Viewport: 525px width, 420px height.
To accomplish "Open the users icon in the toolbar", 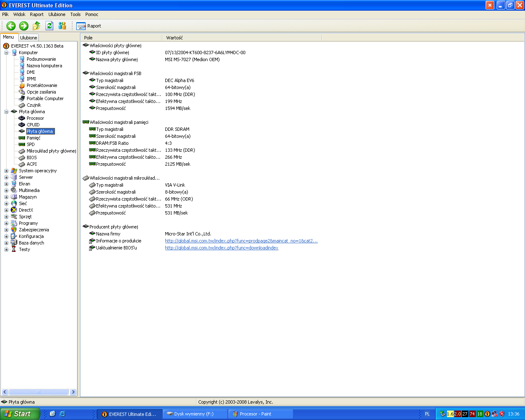I will click(62, 26).
